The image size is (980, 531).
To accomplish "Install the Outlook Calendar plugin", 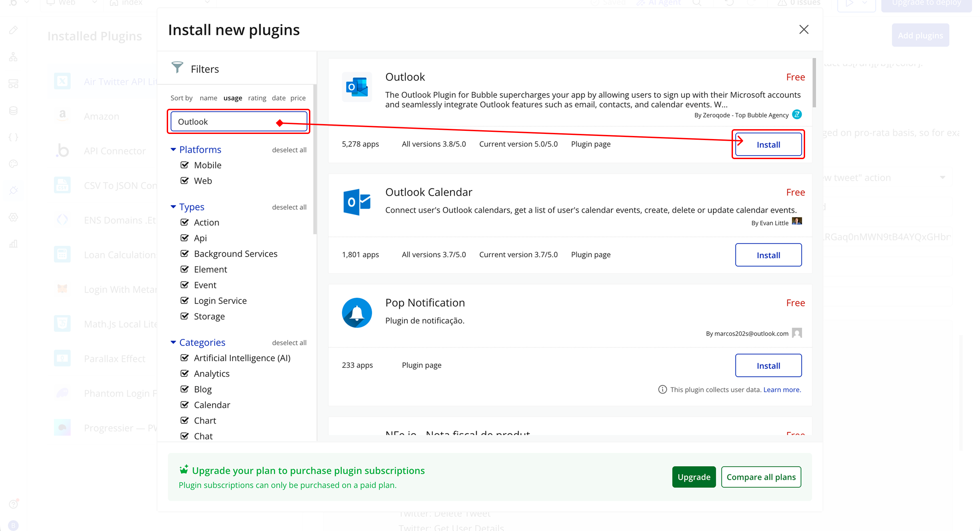I will pos(768,255).
